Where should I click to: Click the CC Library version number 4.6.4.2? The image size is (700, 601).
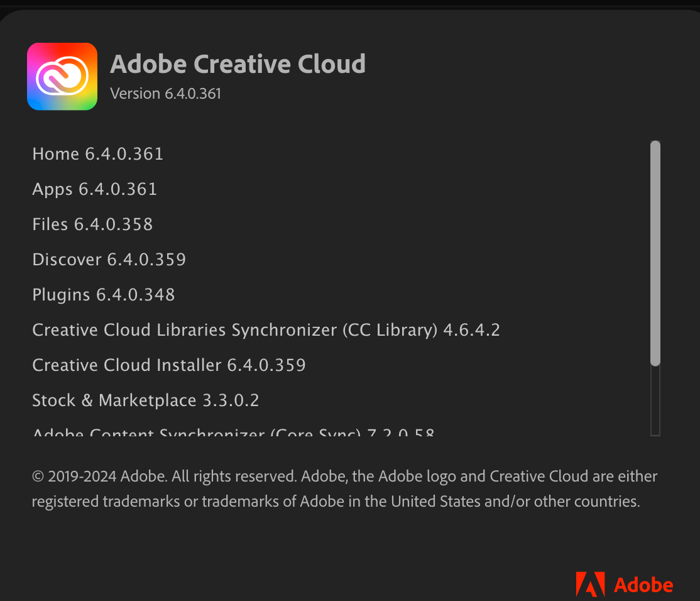tap(471, 330)
